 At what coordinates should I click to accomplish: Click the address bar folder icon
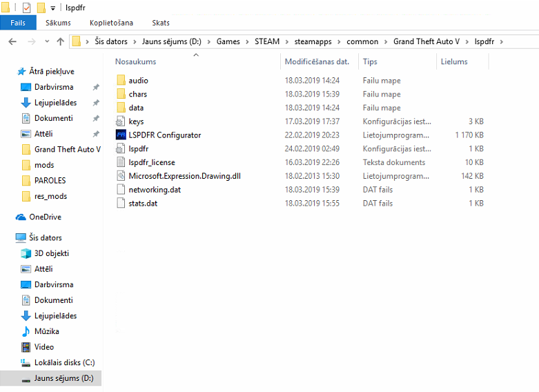point(77,41)
